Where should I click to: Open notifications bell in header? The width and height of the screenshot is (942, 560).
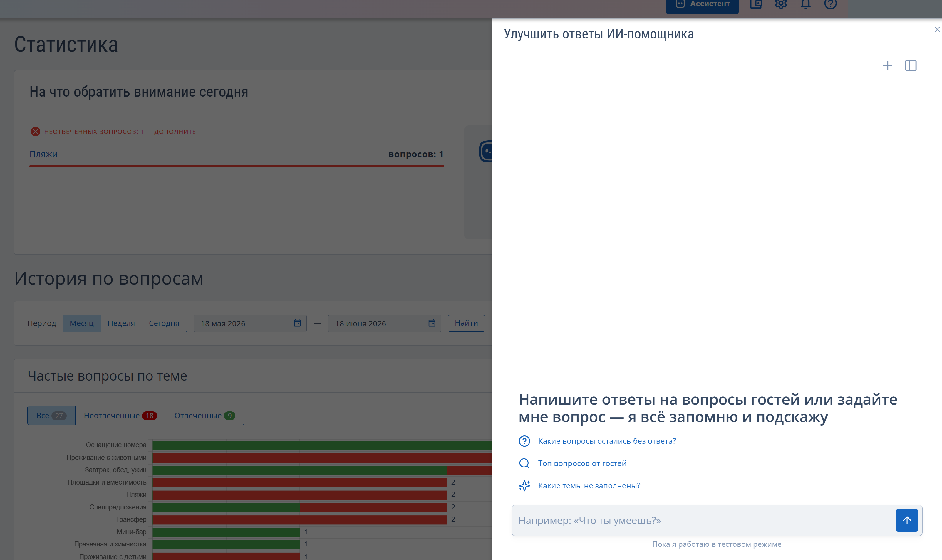tap(806, 4)
